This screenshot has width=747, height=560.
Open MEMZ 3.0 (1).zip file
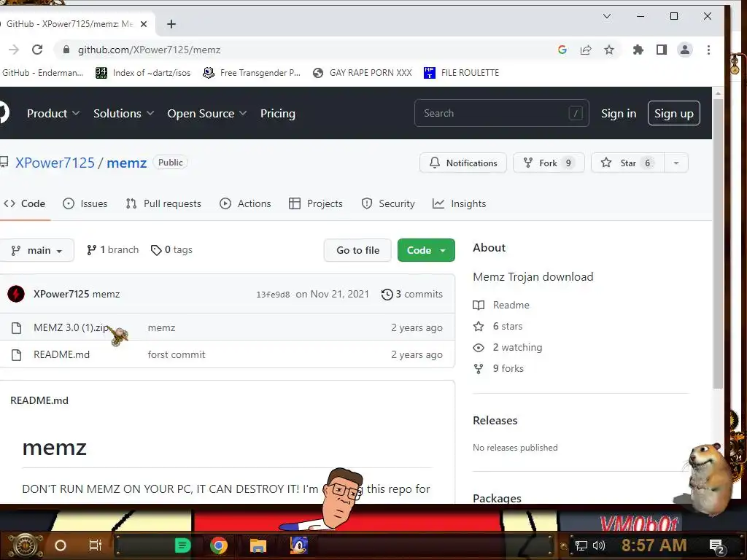(71, 327)
